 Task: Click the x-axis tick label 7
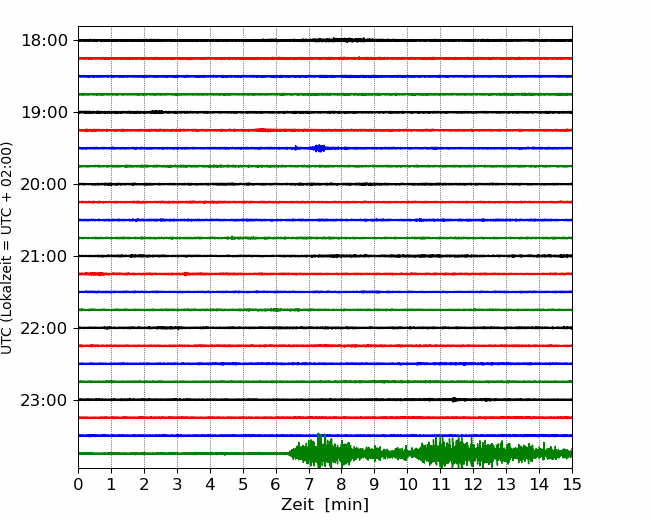click(309, 484)
